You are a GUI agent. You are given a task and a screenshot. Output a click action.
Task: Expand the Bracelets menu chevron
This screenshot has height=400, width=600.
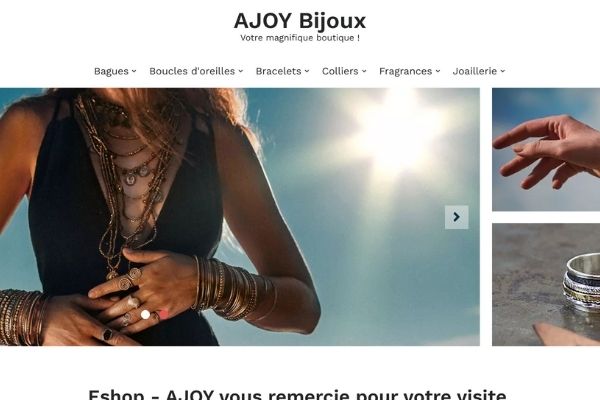pos(307,71)
